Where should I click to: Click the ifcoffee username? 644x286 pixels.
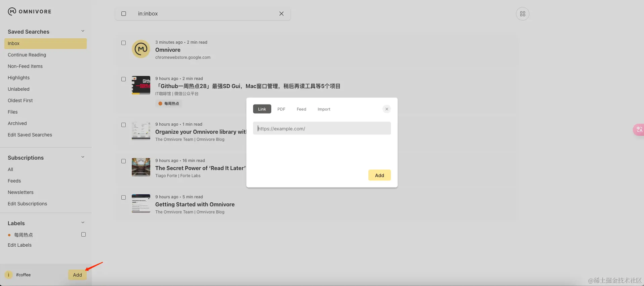(x=23, y=275)
